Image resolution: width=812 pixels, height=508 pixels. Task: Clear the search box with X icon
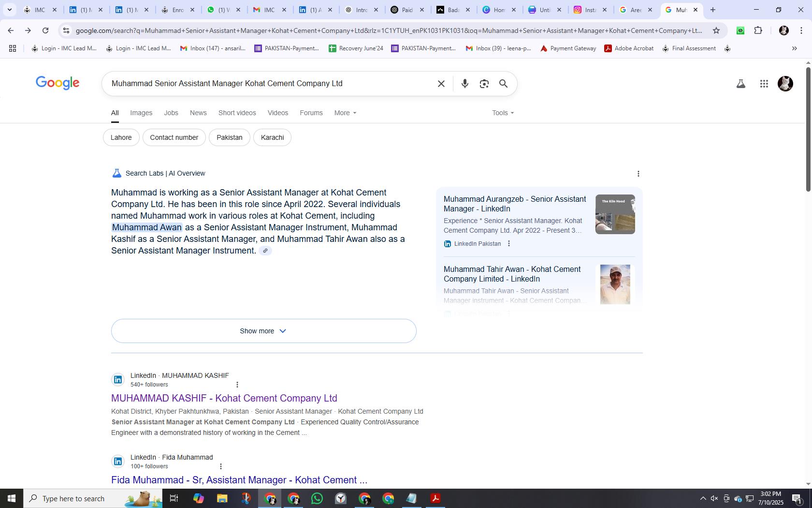point(441,84)
